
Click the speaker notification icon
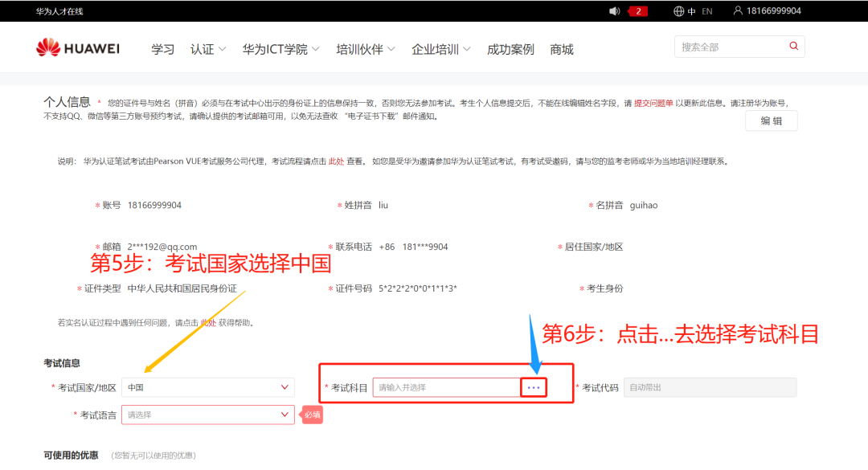pos(615,11)
